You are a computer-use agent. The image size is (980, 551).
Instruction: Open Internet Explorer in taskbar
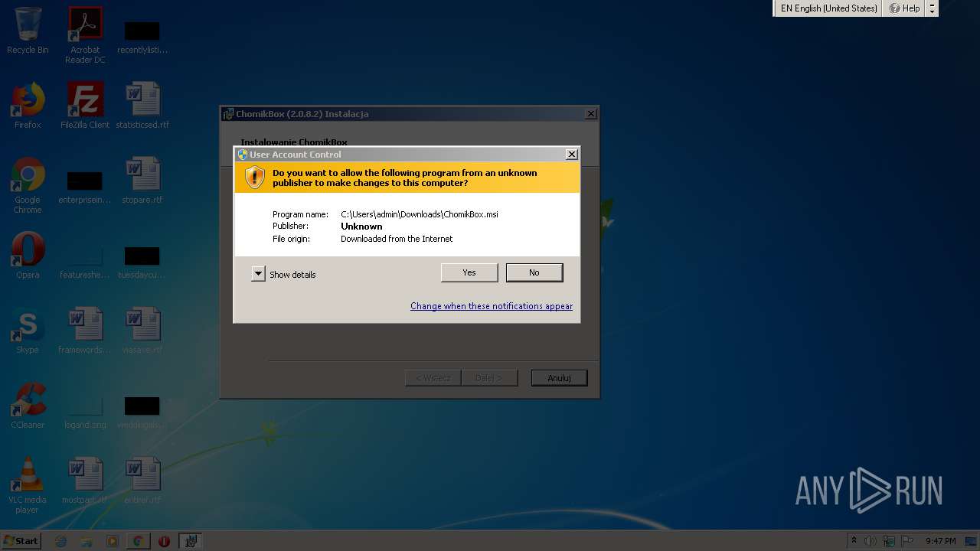pos(61,541)
